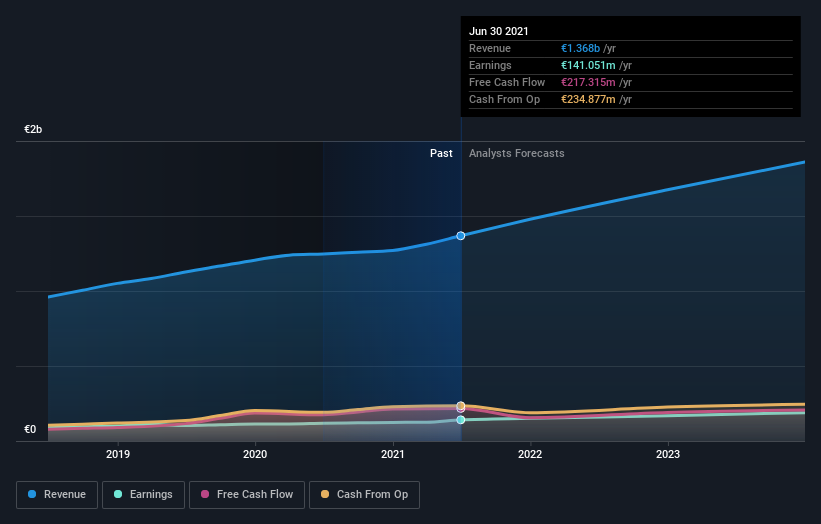The height and width of the screenshot is (524, 821).
Task: Click the Jun 30 2021 tooltip date
Action: pos(498,31)
